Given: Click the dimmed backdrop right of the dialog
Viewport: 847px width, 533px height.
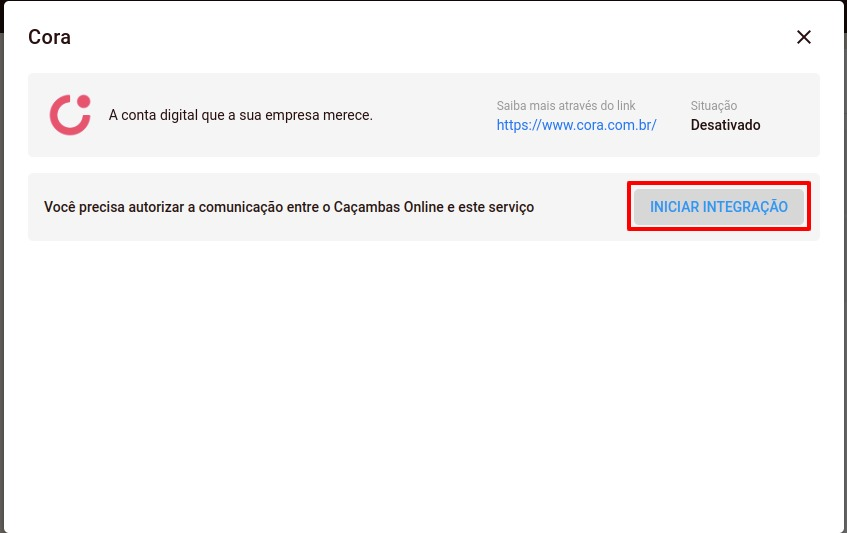Looking at the screenshot, I should click(x=845, y=300).
